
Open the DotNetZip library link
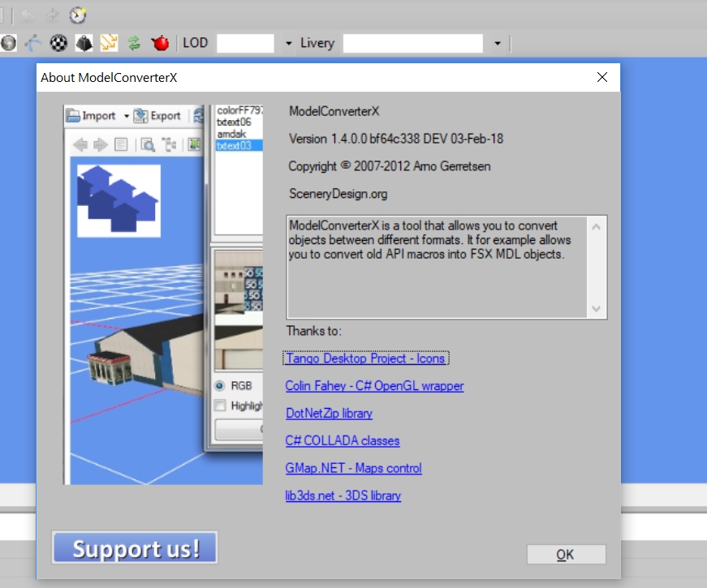coord(330,413)
